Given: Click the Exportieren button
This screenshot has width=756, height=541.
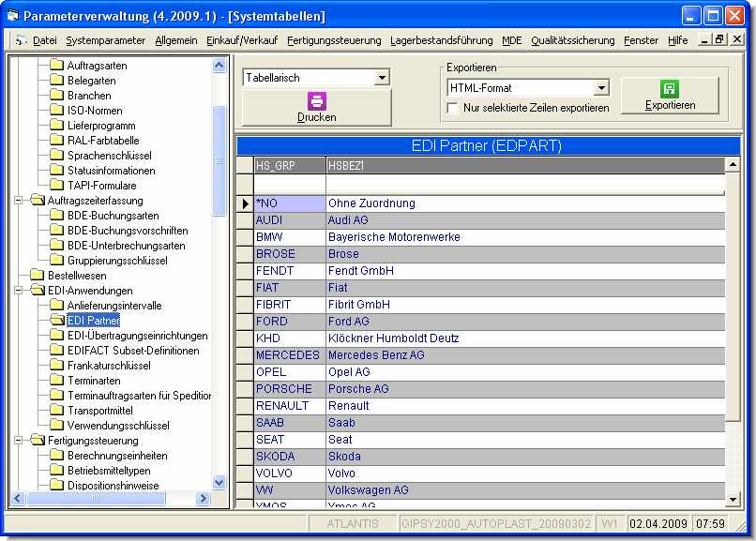Looking at the screenshot, I should tap(670, 96).
